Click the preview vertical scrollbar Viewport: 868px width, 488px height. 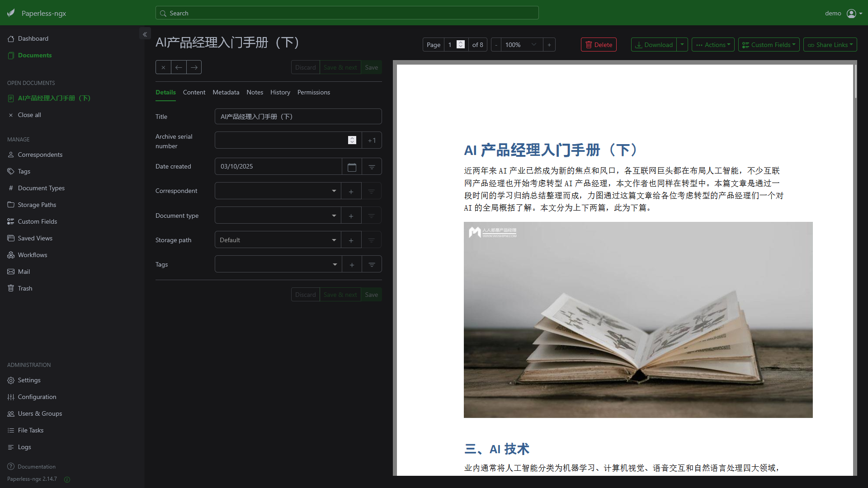click(855, 81)
